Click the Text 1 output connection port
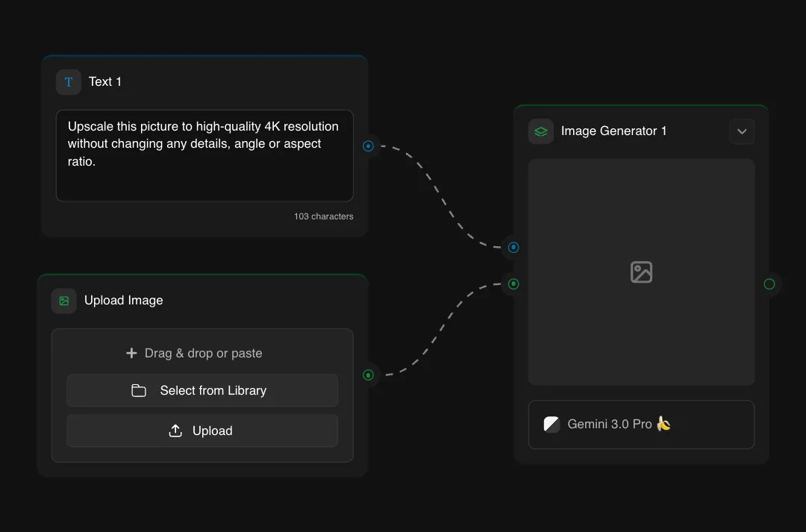 click(368, 146)
